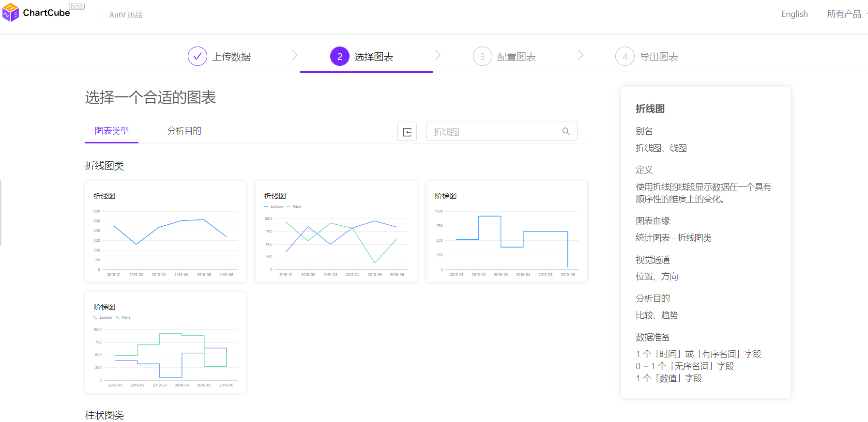Click the collapse sidebar icon button
Screen dimensions: 868x422
[407, 132]
